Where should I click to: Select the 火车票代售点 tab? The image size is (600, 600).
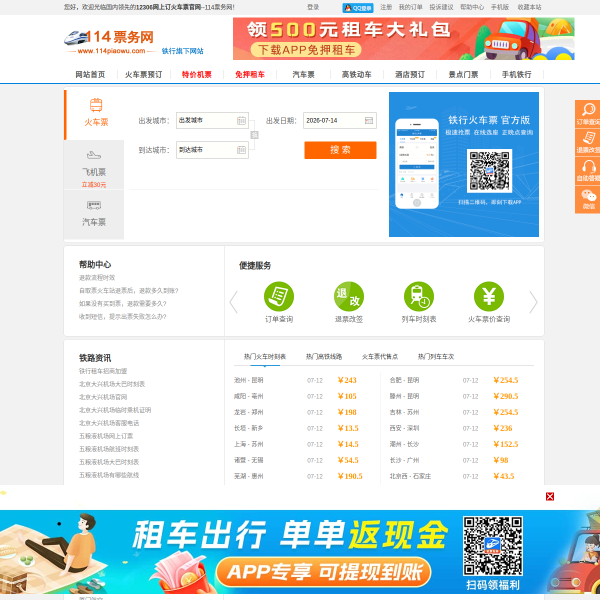(380, 357)
